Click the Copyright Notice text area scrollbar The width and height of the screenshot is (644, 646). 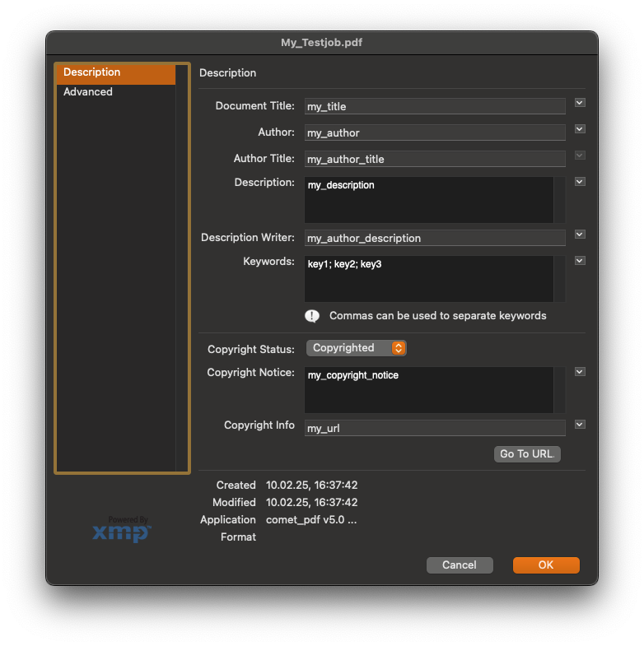tap(559, 390)
